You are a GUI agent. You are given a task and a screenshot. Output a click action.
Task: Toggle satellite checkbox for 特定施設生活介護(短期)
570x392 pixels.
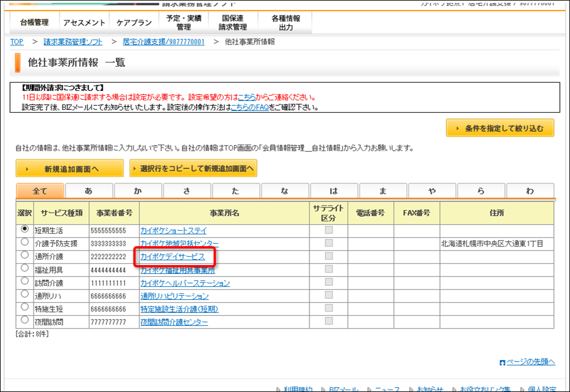coord(328,308)
